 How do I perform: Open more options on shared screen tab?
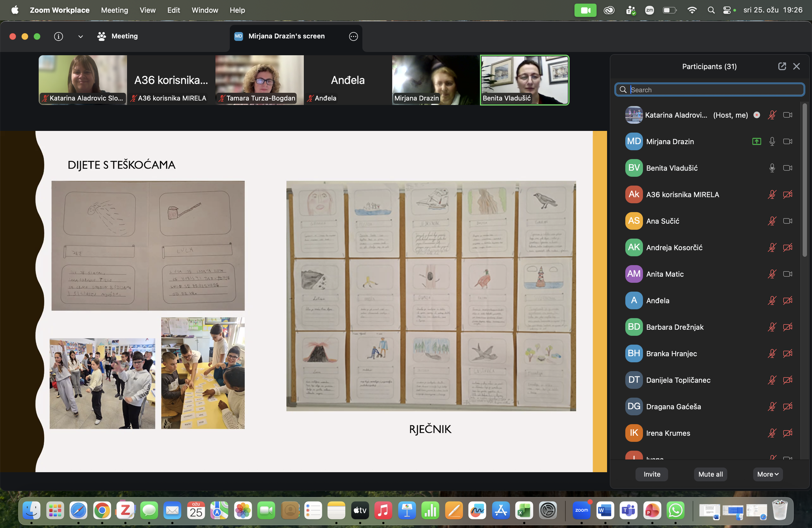[x=353, y=36]
